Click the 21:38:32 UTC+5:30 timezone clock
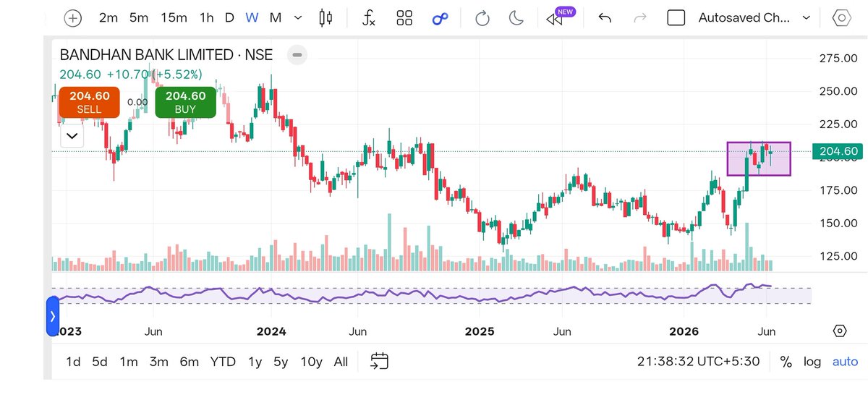The image size is (868, 395). pyautogui.click(x=699, y=361)
